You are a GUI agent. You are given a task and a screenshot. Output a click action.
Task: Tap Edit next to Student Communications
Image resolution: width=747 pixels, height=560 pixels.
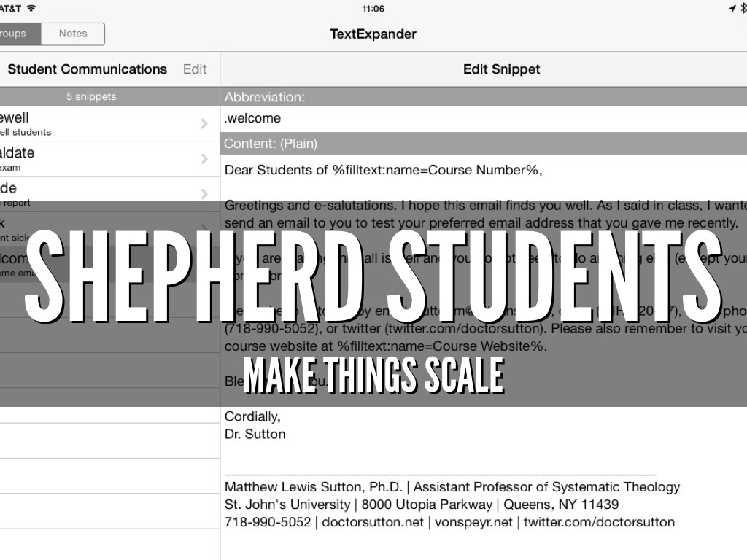click(195, 69)
